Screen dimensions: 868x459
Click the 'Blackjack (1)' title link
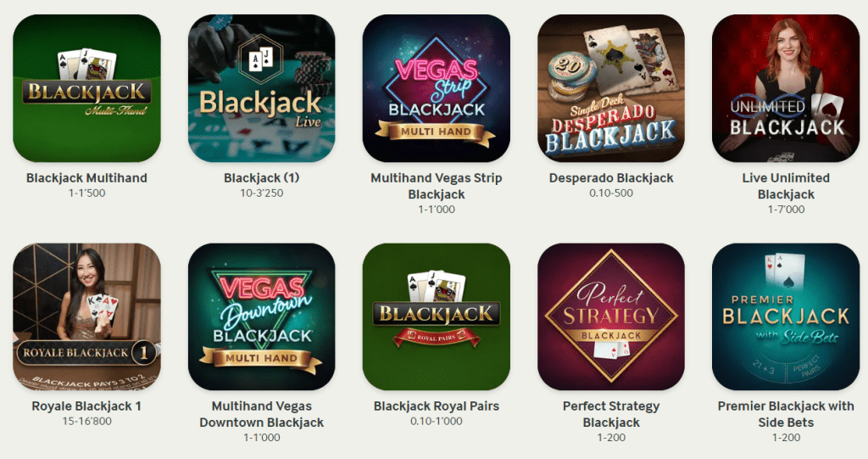tap(261, 178)
